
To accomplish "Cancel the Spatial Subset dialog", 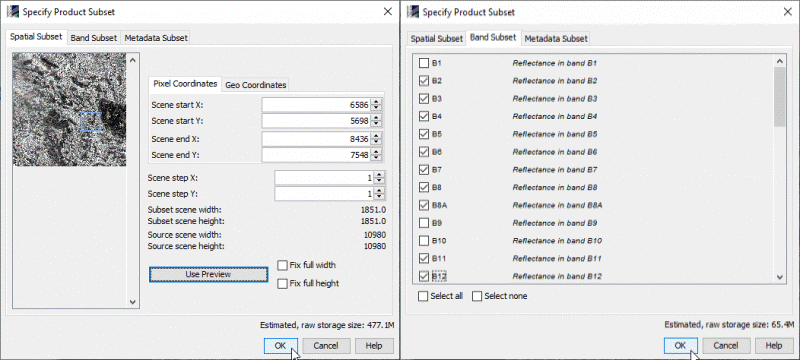I will 326,346.
